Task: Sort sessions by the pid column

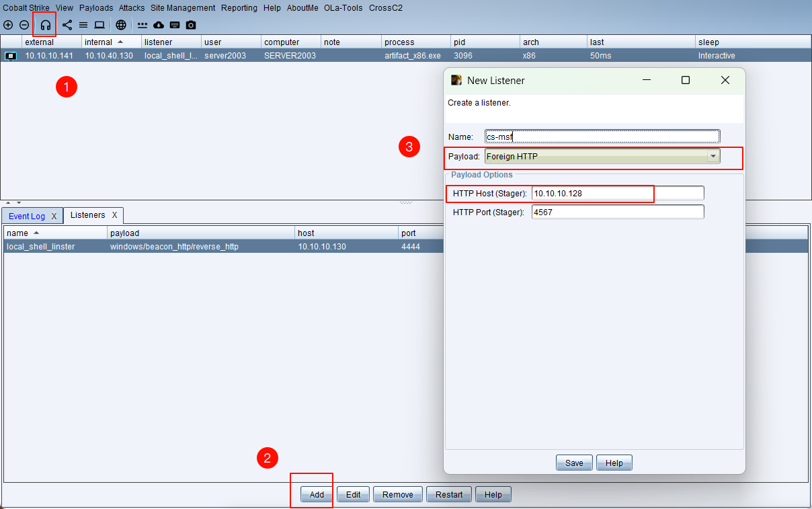Action: click(x=485, y=42)
